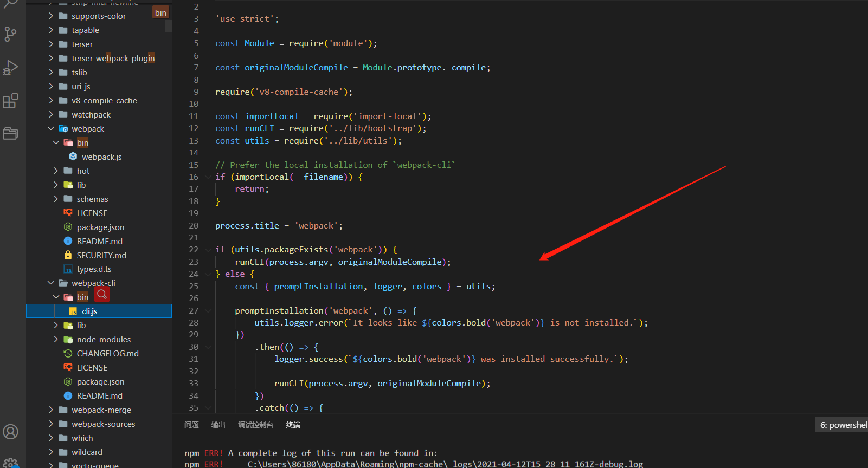Click 'originalModuleCompile' on line 7
The image size is (868, 468).
pos(296,68)
